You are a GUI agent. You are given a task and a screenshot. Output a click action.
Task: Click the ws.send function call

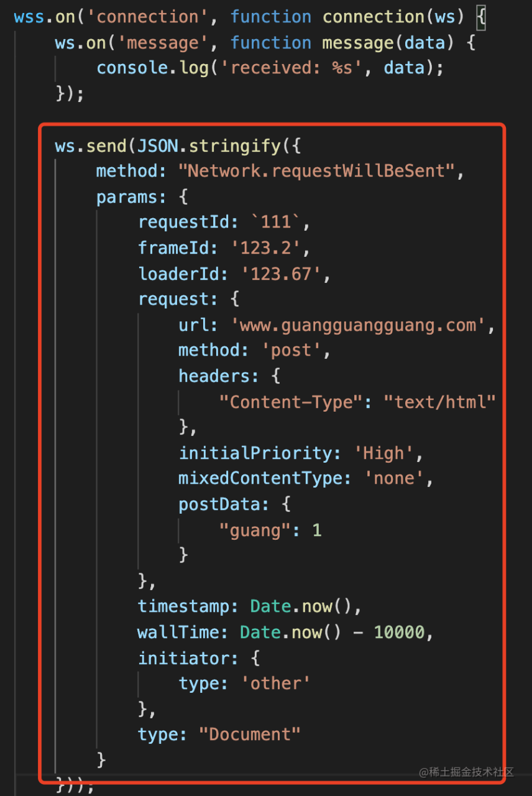pyautogui.click(x=91, y=145)
